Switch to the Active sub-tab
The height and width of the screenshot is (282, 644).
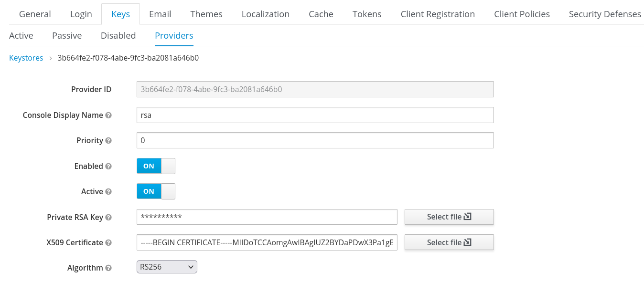21,35
